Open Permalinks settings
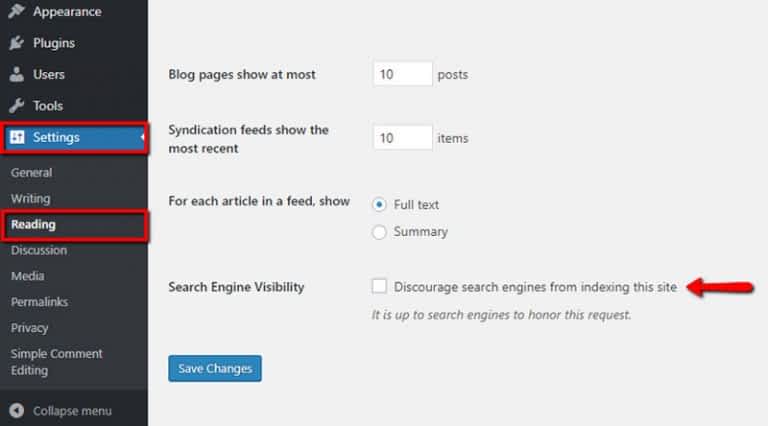768x426 pixels. 39,302
